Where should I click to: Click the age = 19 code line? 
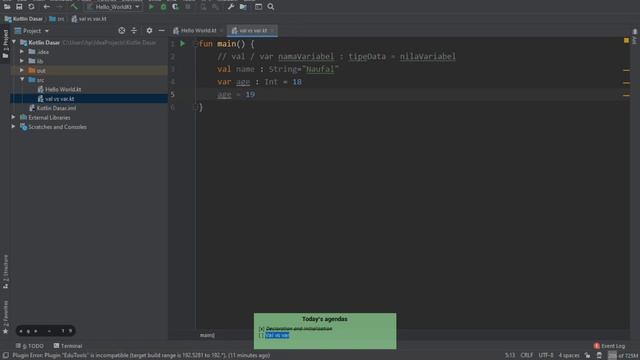tap(236, 94)
